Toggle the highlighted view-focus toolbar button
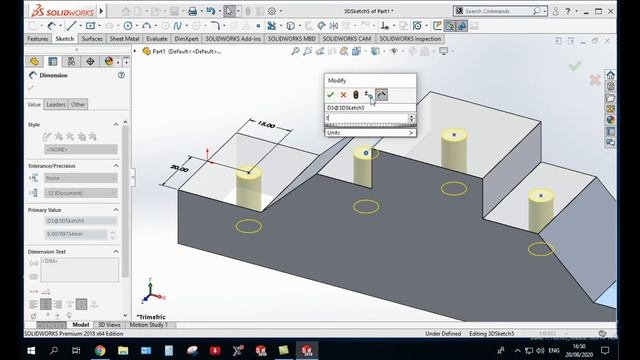Image resolution: width=640 pixels, height=360 pixels. point(450,26)
